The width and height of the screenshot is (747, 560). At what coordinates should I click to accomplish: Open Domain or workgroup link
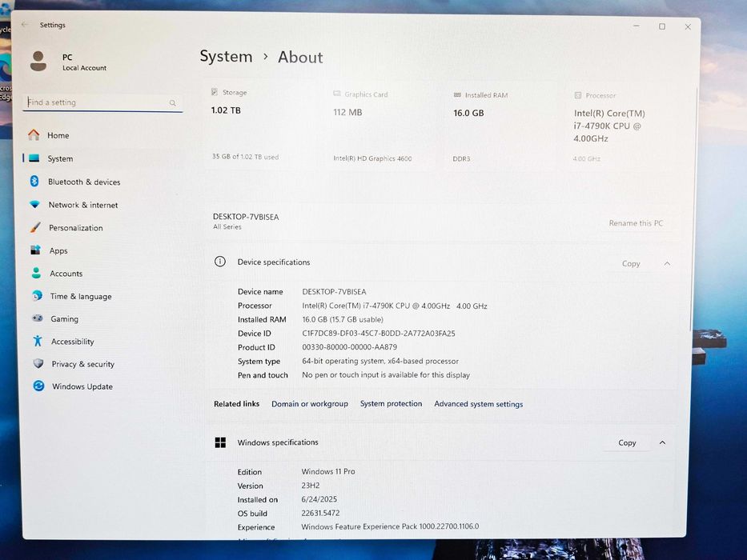coord(310,404)
